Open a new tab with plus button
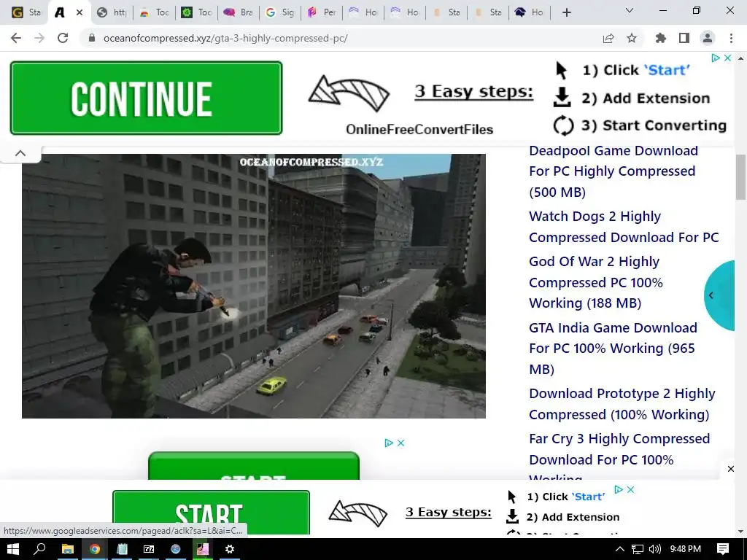This screenshot has height=560, width=747. (x=566, y=12)
